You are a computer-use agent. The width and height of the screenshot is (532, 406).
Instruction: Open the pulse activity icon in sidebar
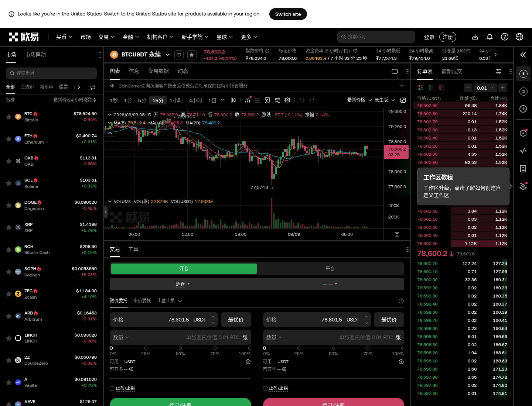click(x=523, y=151)
